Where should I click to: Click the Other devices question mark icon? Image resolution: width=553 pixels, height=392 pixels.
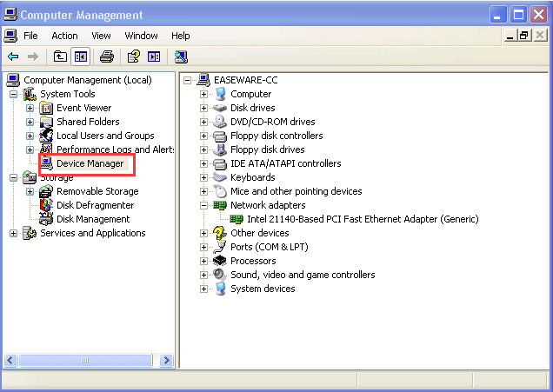pyautogui.click(x=220, y=233)
